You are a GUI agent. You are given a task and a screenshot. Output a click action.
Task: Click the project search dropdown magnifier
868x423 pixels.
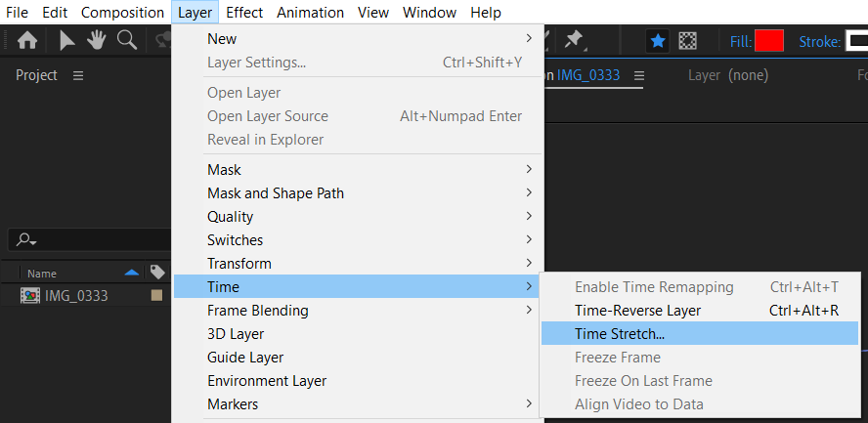26,240
